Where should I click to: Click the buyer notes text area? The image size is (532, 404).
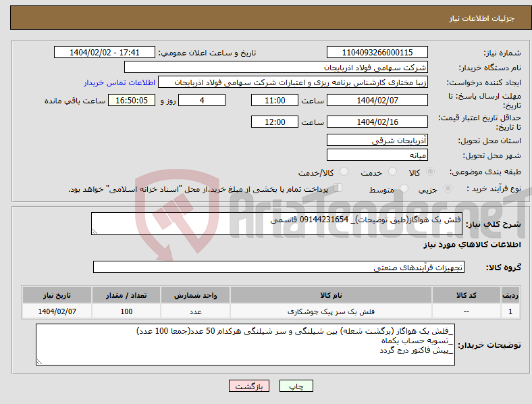tap(245, 345)
